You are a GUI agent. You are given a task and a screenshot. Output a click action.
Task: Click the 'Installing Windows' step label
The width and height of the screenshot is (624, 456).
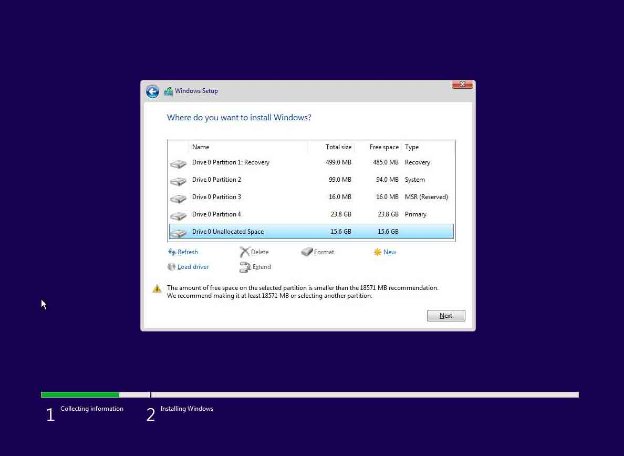pos(187,409)
